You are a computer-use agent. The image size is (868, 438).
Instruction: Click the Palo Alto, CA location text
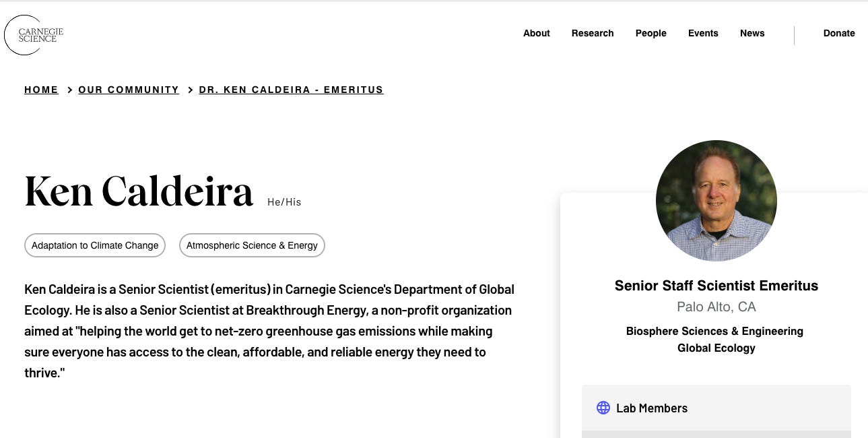click(716, 307)
